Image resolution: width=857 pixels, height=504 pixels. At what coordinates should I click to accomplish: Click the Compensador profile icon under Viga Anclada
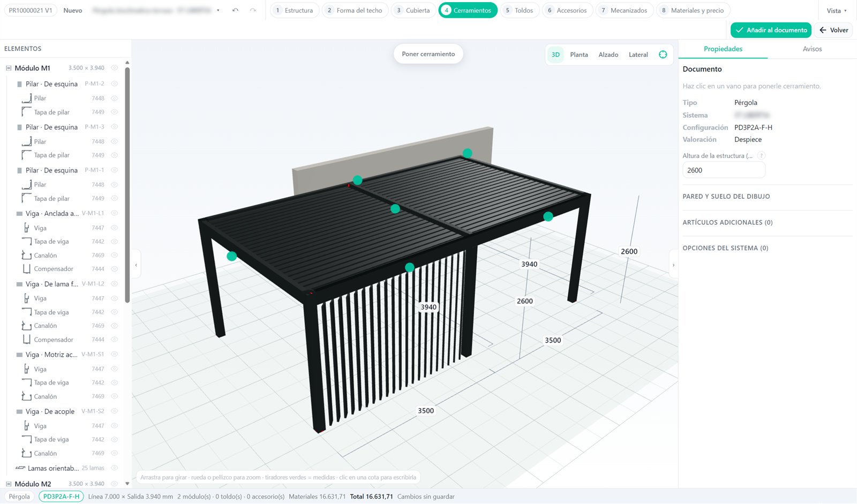tap(26, 269)
